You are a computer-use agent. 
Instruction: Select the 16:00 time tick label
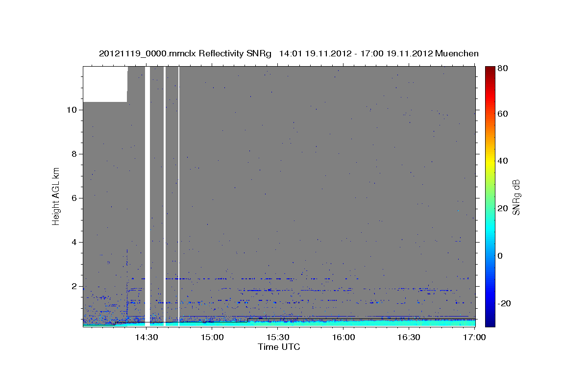point(343,338)
